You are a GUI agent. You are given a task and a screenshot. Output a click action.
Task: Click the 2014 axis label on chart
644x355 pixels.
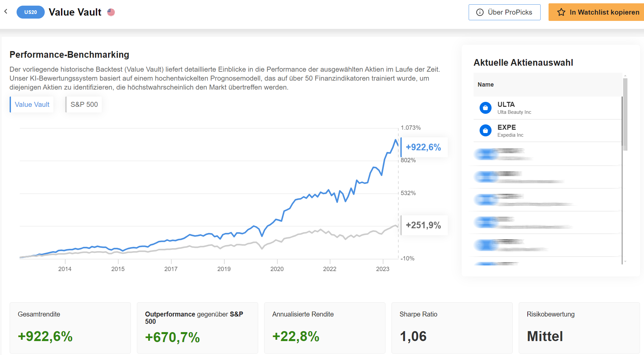pyautogui.click(x=65, y=269)
